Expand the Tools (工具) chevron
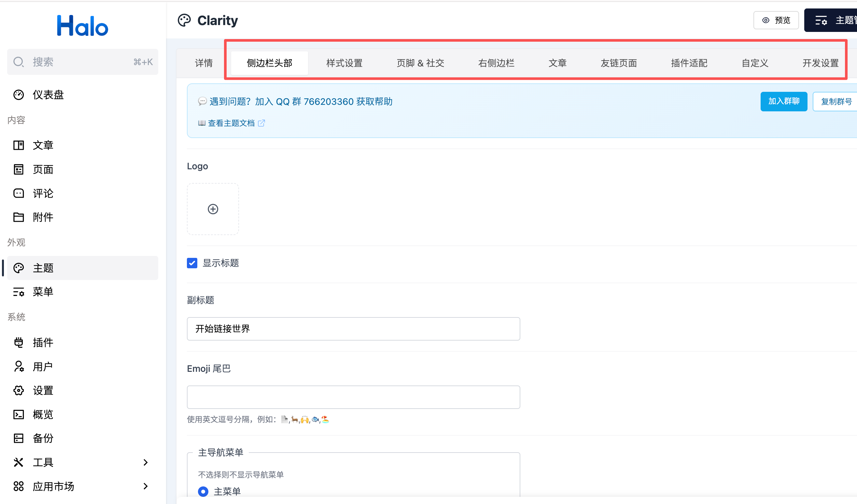Screen dimensions: 857x504 [146, 462]
